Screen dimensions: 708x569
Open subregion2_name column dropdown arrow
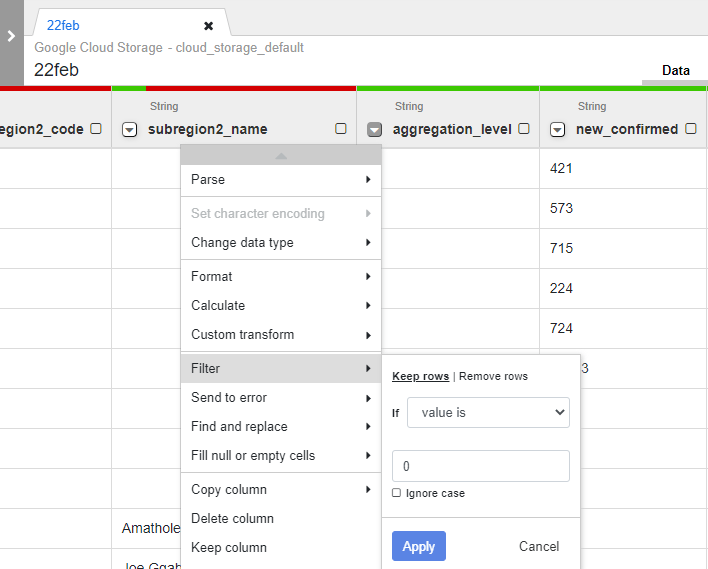[x=129, y=129]
